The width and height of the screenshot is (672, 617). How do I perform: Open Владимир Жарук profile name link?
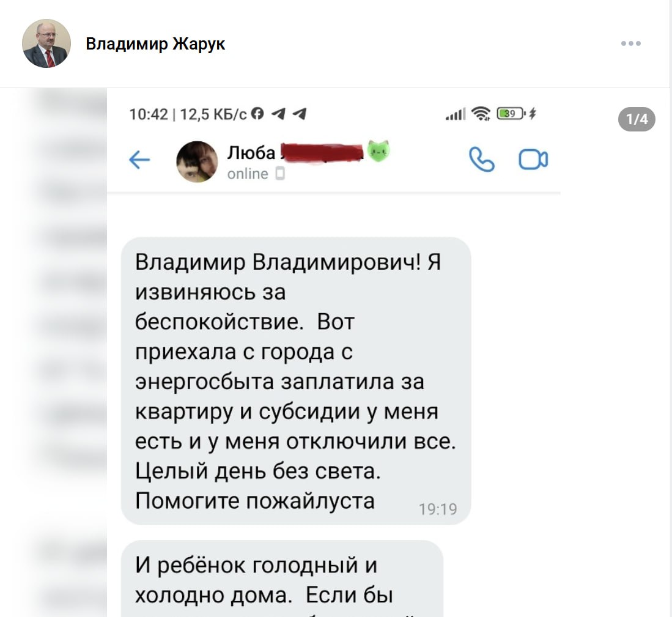pyautogui.click(x=155, y=43)
